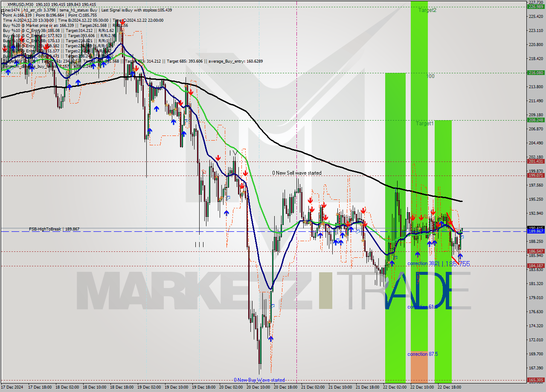Click the red 184.187 price tag
This screenshot has height=392, width=546.
click(x=536, y=266)
